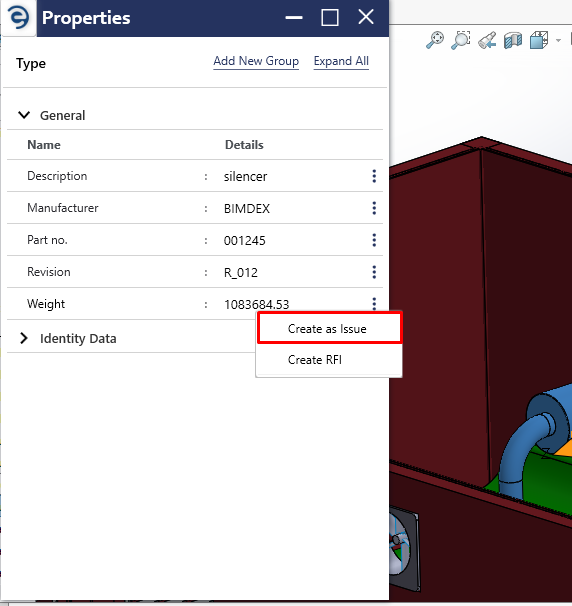Open three-dot menu for Description row
Viewport: 572px width, 606px height.
374,176
